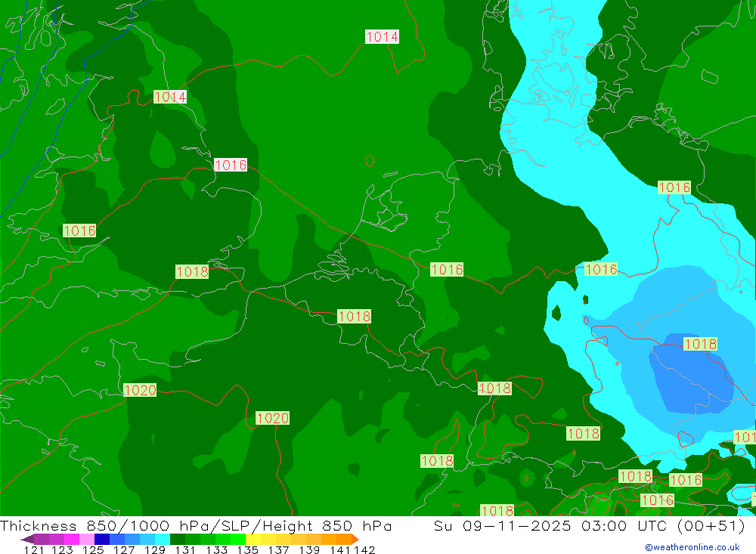Viewport: 756px width, 554px height.
Task: Click the legend value 137
Action: [279, 549]
